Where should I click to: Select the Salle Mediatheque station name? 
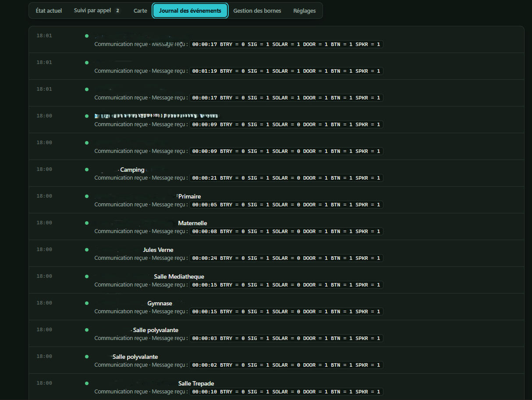179,277
